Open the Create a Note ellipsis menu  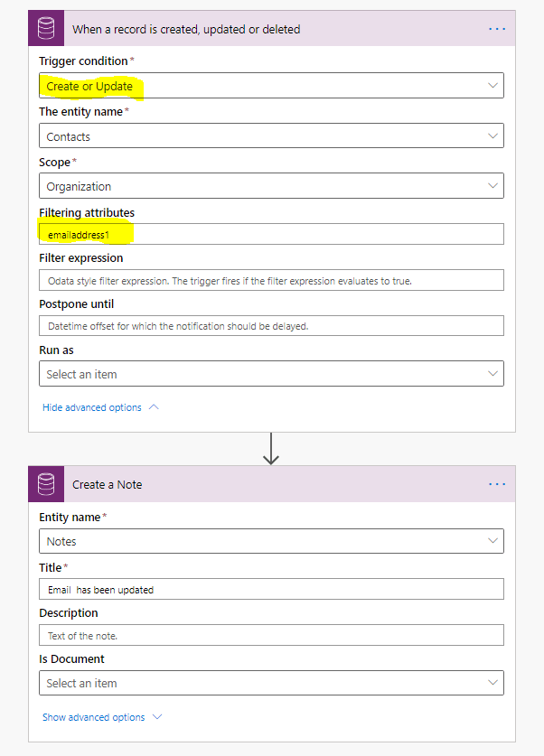pos(497,484)
